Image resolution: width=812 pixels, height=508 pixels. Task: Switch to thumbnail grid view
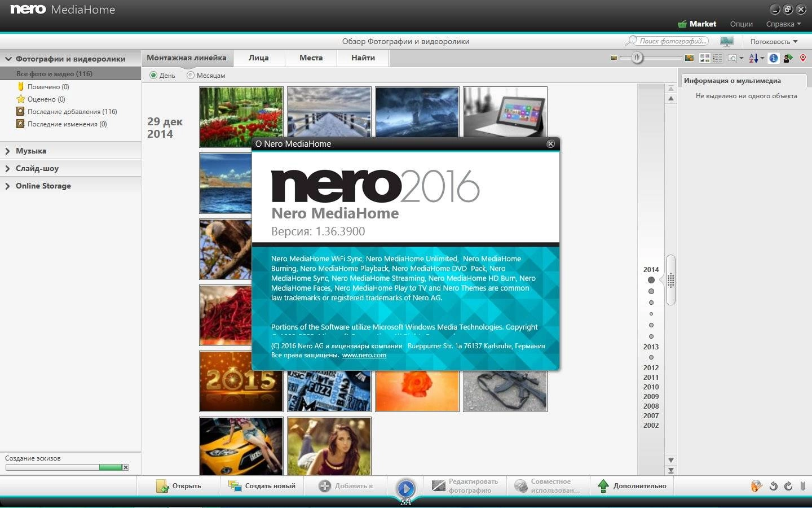[x=705, y=58]
